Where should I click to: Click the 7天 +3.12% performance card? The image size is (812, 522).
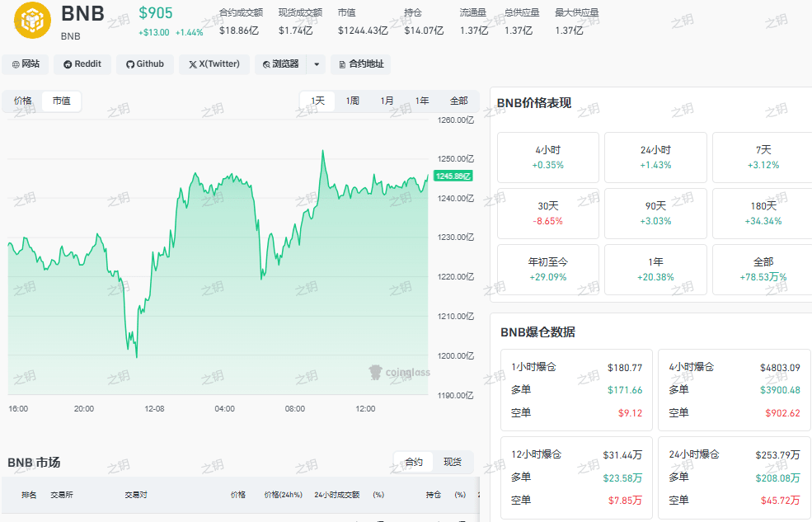coord(763,158)
